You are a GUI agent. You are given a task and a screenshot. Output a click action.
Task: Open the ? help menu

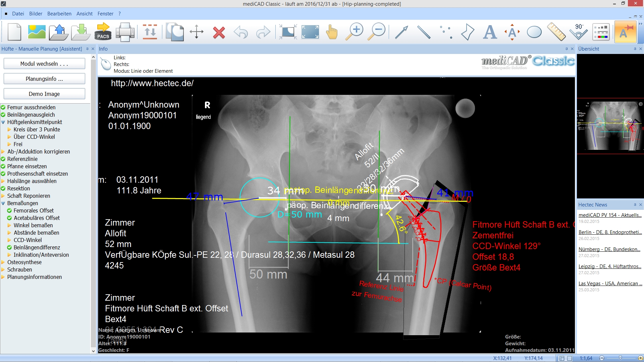click(119, 14)
